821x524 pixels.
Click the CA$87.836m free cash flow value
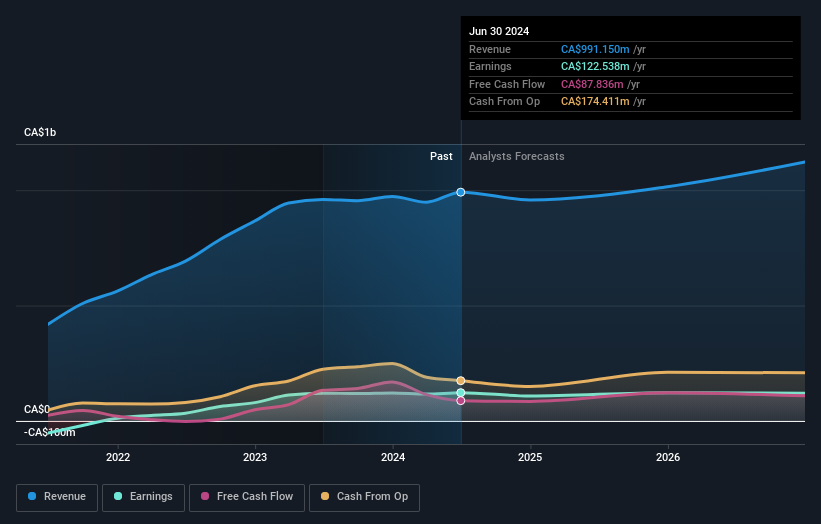[592, 84]
